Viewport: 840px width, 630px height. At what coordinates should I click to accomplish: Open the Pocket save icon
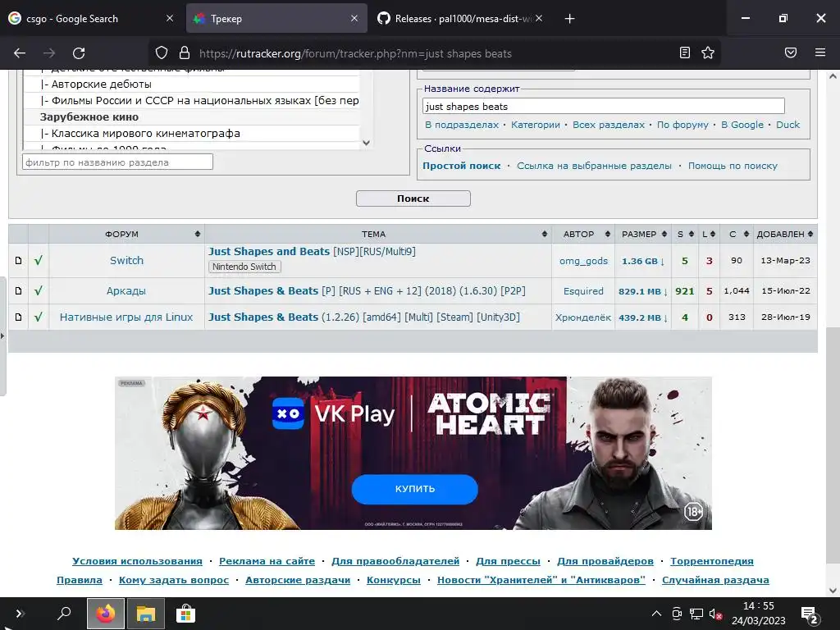(x=790, y=52)
